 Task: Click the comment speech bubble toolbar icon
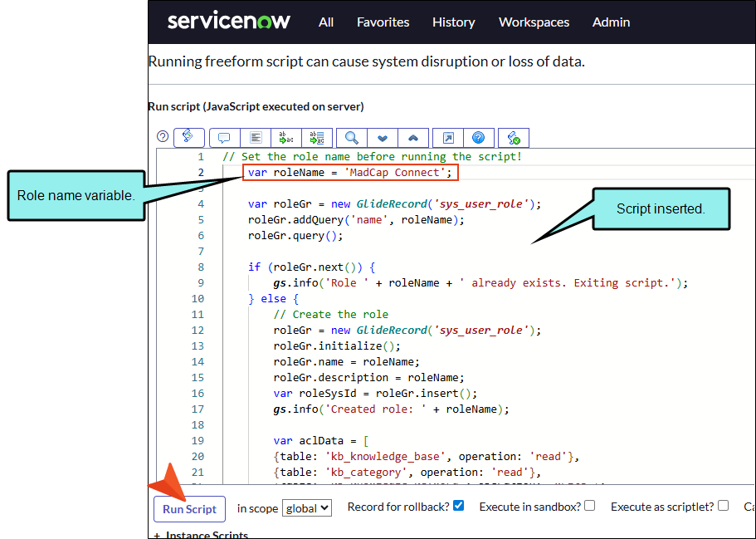[x=224, y=138]
